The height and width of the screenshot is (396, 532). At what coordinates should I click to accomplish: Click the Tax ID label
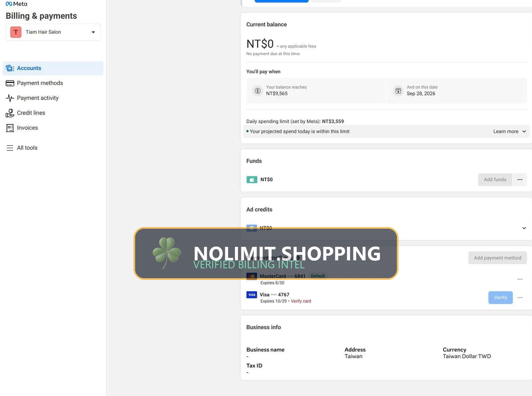click(254, 366)
